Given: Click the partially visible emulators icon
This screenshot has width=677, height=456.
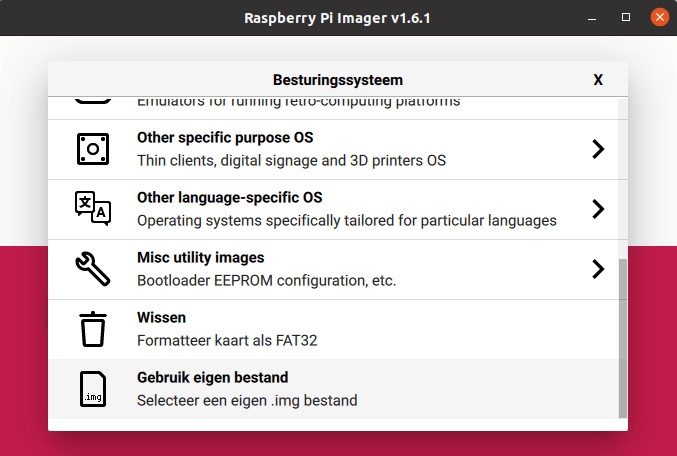Looking at the screenshot, I should (x=93, y=101).
